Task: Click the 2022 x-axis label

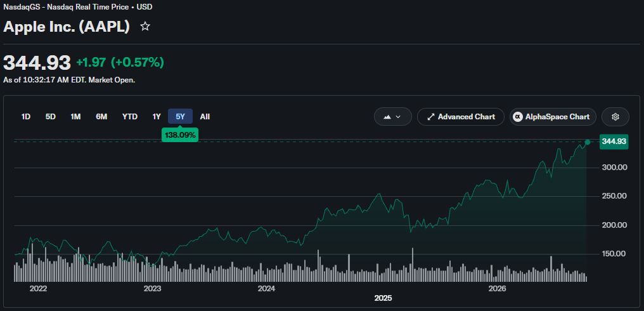Action: [38, 289]
